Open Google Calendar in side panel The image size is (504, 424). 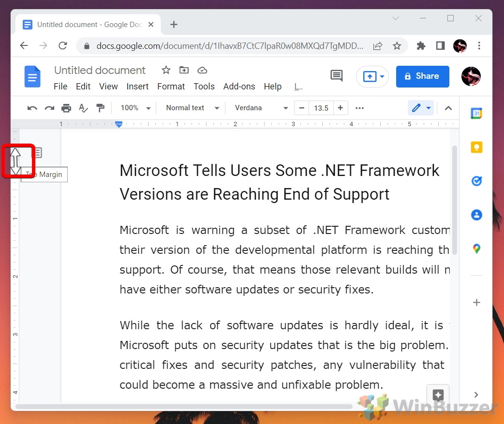pos(476,114)
